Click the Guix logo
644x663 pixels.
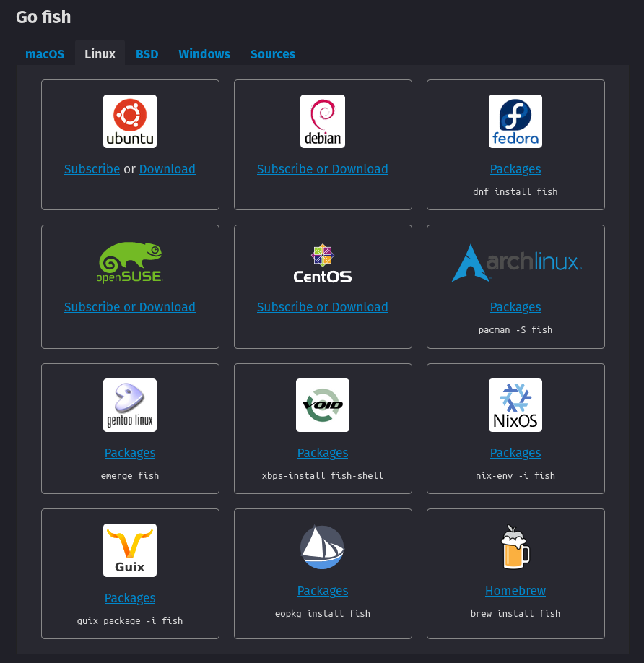pyautogui.click(x=130, y=550)
